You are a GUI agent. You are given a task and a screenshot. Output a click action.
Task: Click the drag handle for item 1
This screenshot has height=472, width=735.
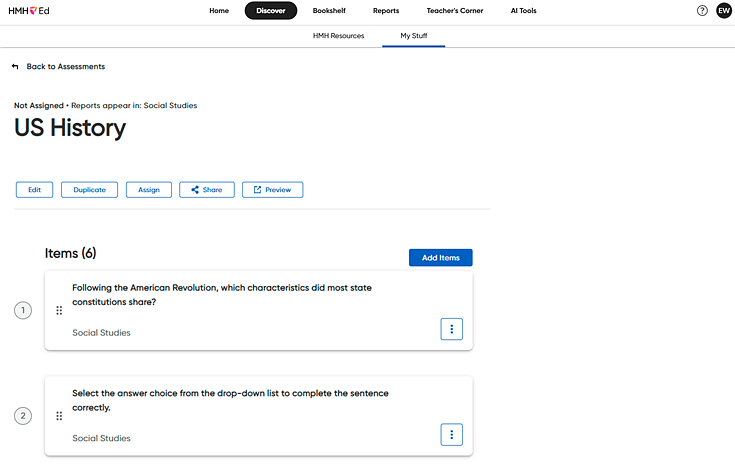59,310
